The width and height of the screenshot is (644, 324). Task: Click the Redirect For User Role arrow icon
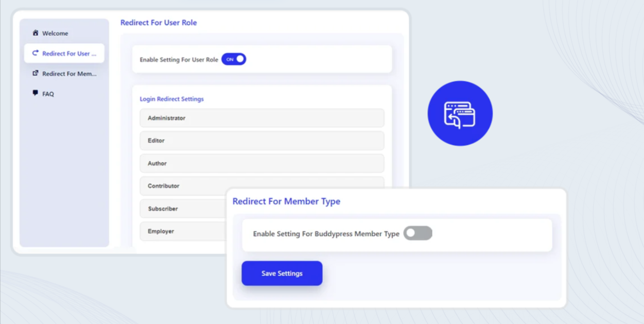[35, 53]
